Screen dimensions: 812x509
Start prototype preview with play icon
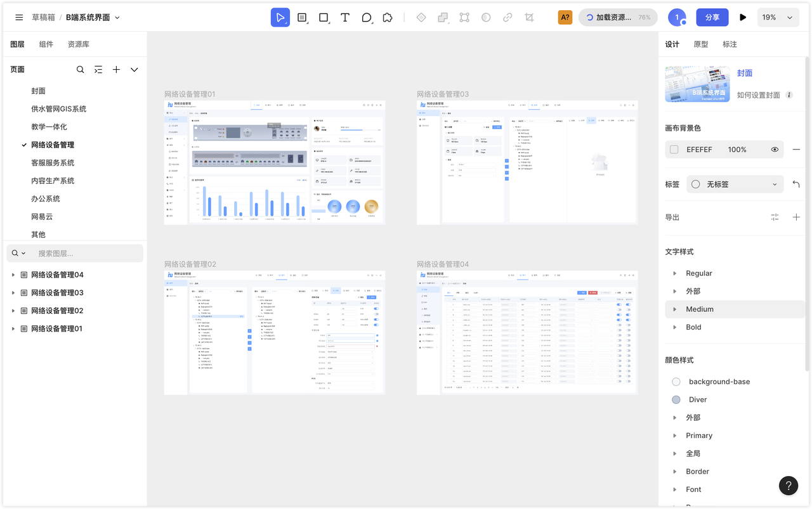tap(743, 18)
